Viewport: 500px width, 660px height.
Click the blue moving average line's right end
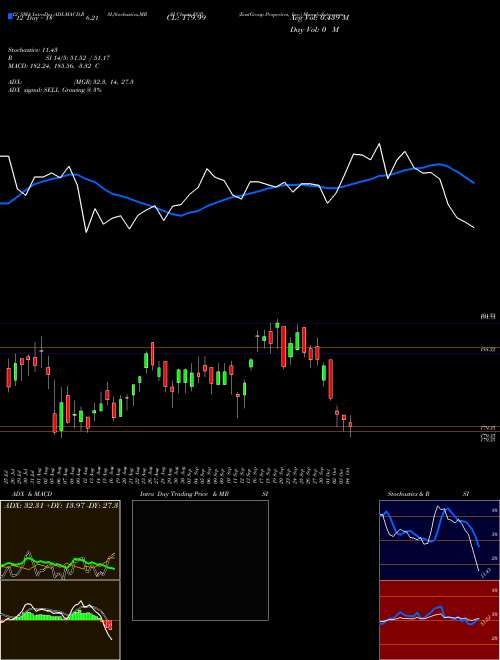click(x=473, y=183)
